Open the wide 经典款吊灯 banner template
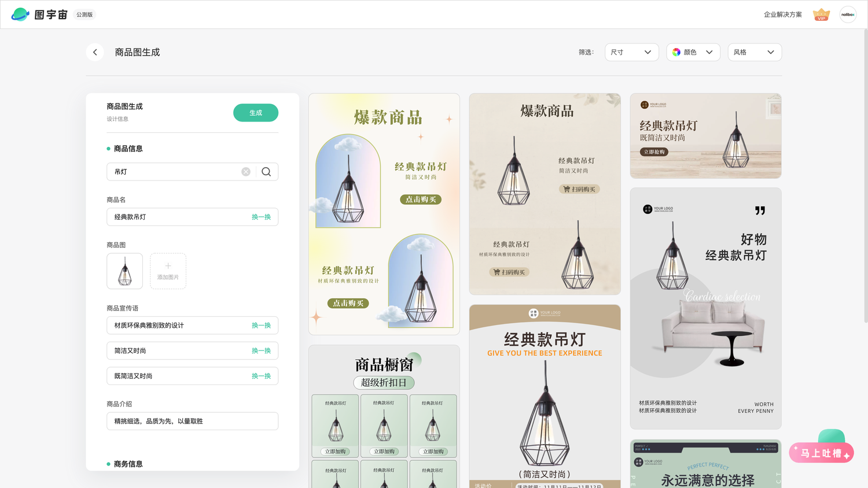Viewport: 868px width, 488px height. [x=705, y=136]
